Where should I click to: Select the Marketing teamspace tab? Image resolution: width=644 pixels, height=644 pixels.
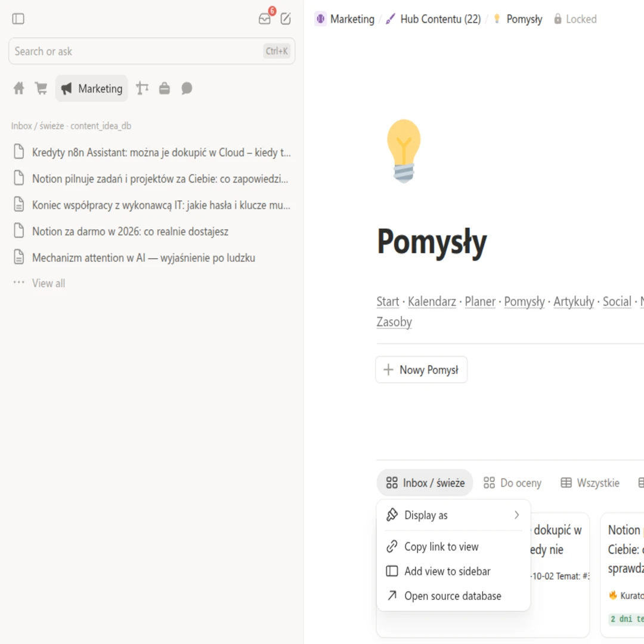(x=92, y=88)
